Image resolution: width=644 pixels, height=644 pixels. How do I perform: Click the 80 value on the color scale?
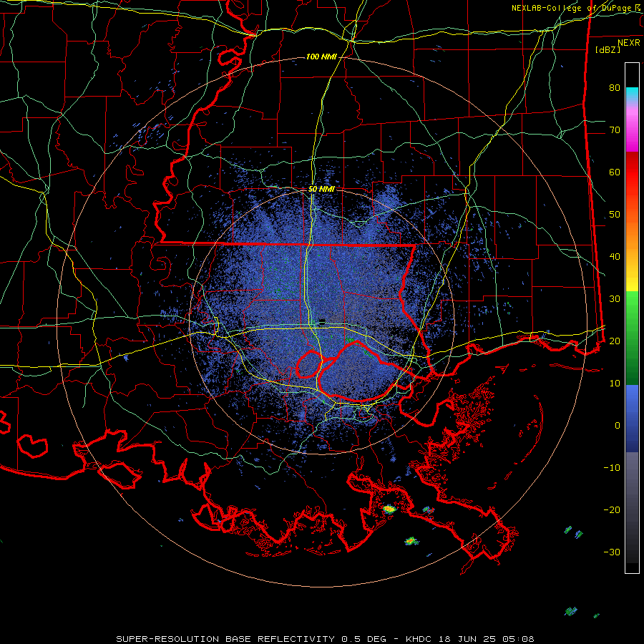coord(615,87)
